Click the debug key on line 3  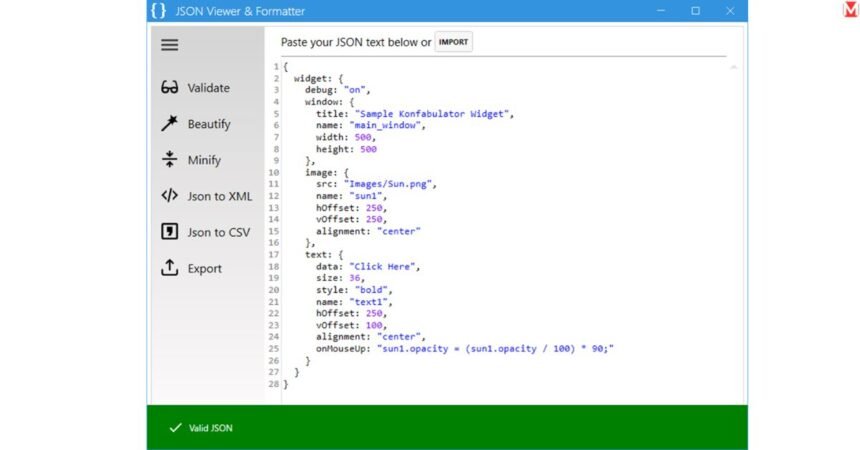[x=318, y=89]
